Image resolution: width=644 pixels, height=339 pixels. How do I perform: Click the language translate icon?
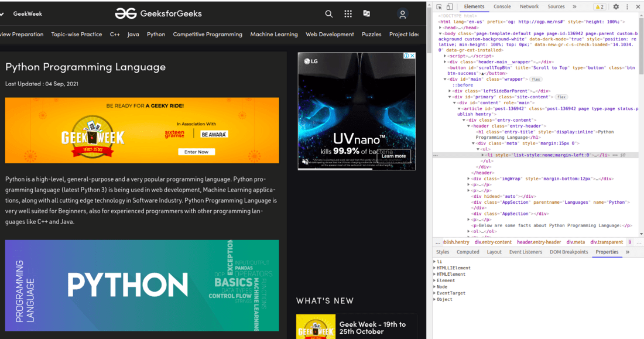(366, 13)
